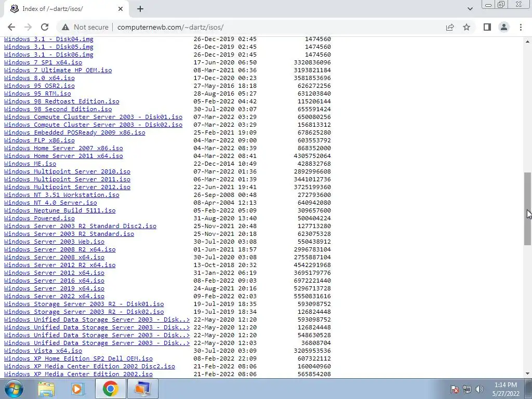Click Windows 98 Second Edition.iso
The width and height of the screenshot is (532, 399).
pyautogui.click(x=58, y=109)
